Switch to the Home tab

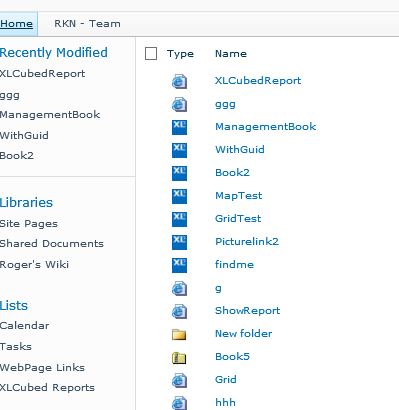pyautogui.click(x=16, y=24)
